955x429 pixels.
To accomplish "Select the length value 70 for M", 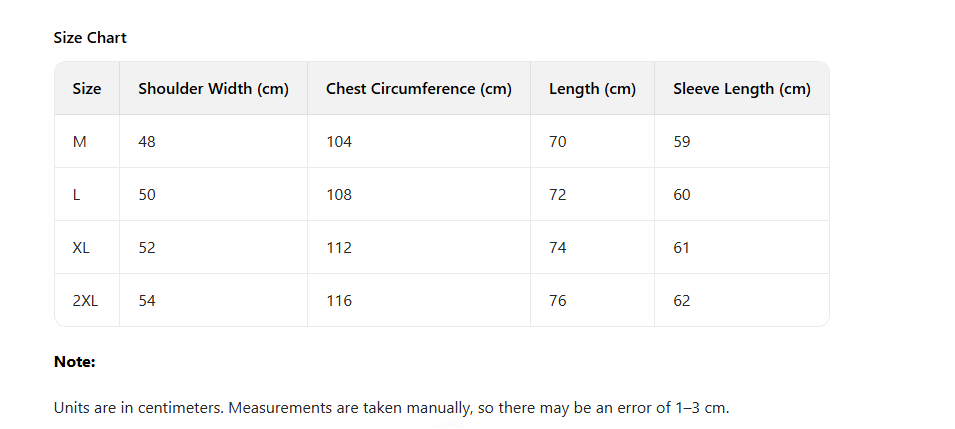I will (x=558, y=142).
